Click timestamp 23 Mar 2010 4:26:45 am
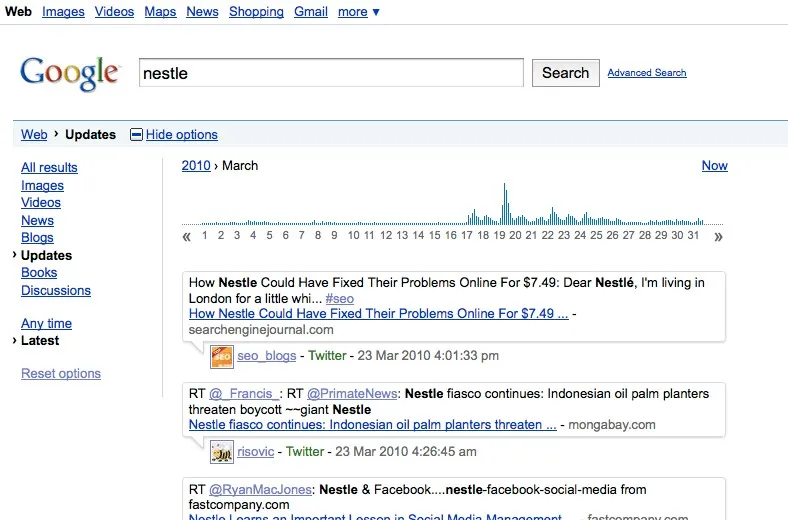 406,452
